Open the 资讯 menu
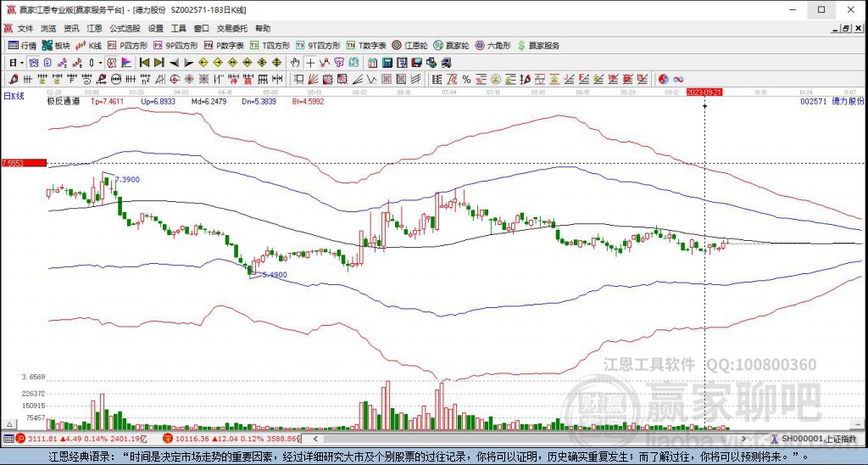Image resolution: width=868 pixels, height=465 pixels. 71,28
